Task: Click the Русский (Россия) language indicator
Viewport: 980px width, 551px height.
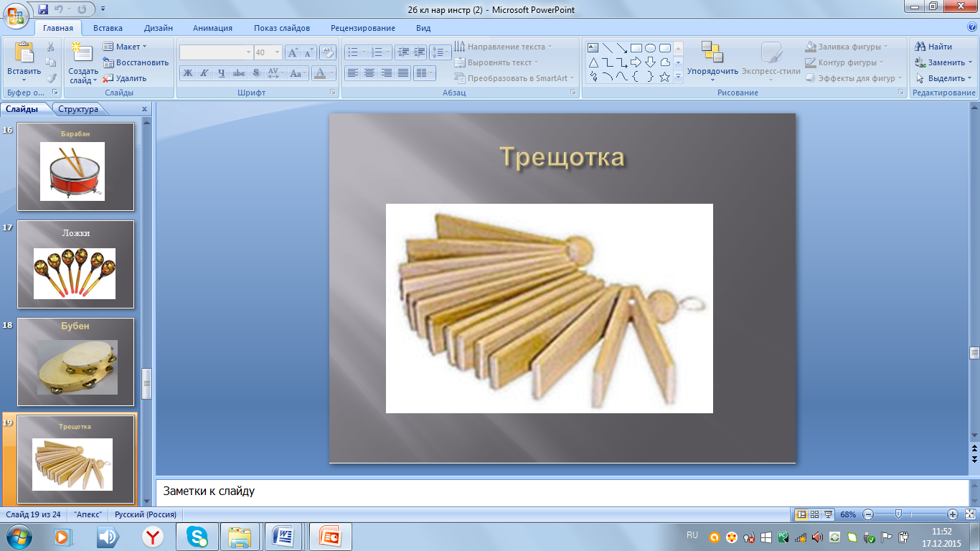Action: click(145, 514)
